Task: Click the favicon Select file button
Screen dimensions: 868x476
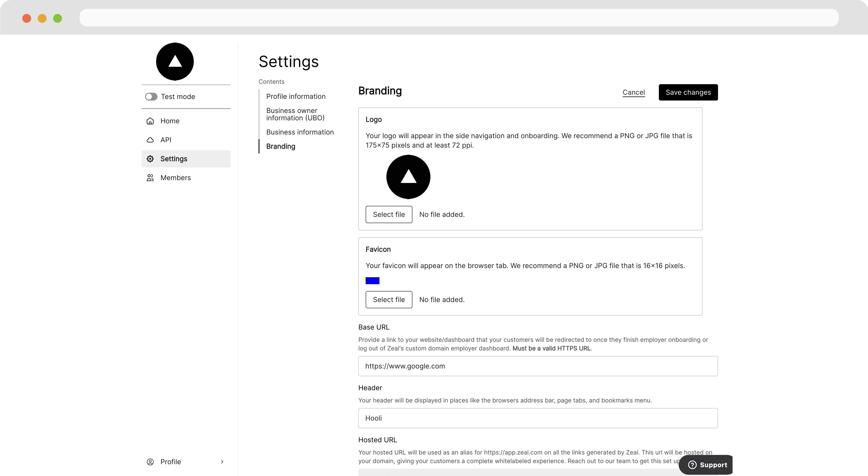Action: coord(389,299)
